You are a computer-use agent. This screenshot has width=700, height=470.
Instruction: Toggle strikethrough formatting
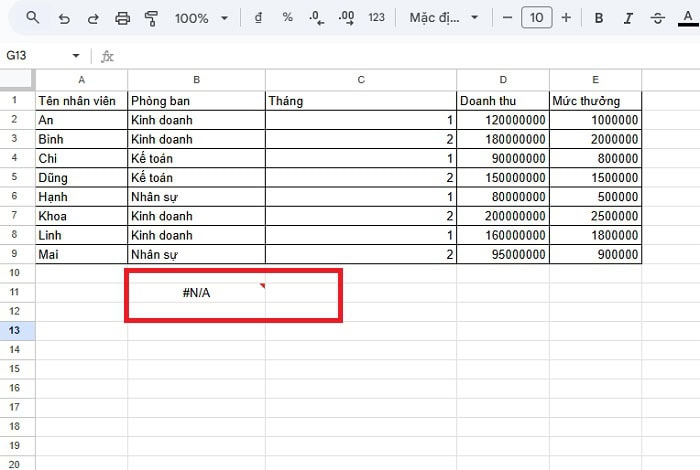658,18
